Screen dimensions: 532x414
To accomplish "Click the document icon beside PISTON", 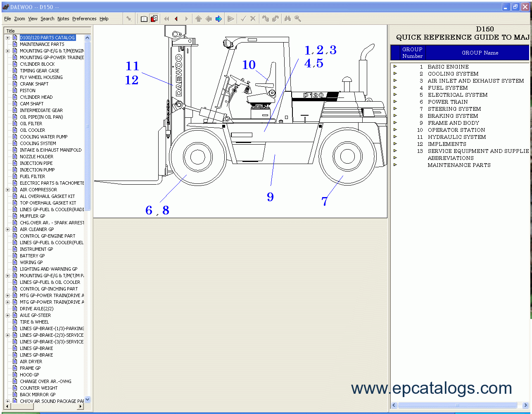I will pyautogui.click(x=15, y=90).
